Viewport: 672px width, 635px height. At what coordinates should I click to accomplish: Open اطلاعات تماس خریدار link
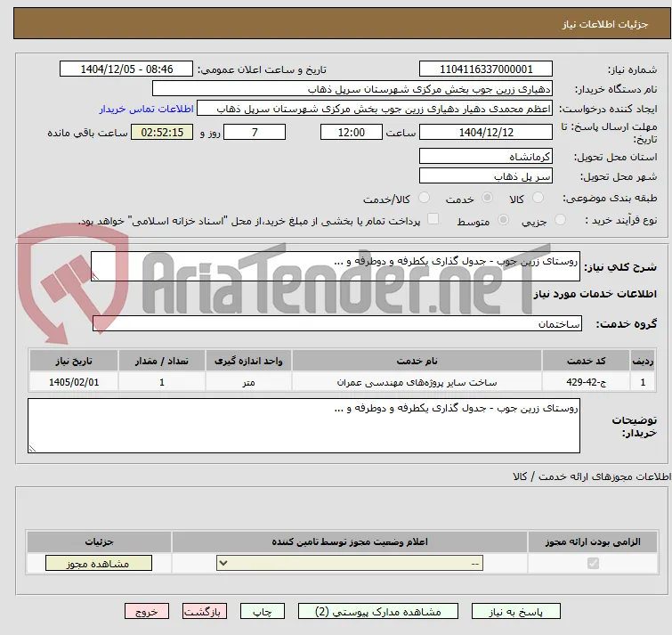coord(147,109)
